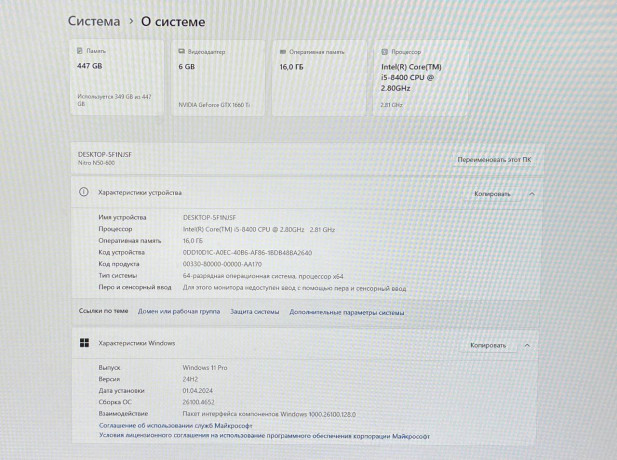Select NVIDIA GeForce GTX 1660 Ti text
Image resolution: width=617 pixels, height=460 pixels.
pyautogui.click(x=214, y=105)
